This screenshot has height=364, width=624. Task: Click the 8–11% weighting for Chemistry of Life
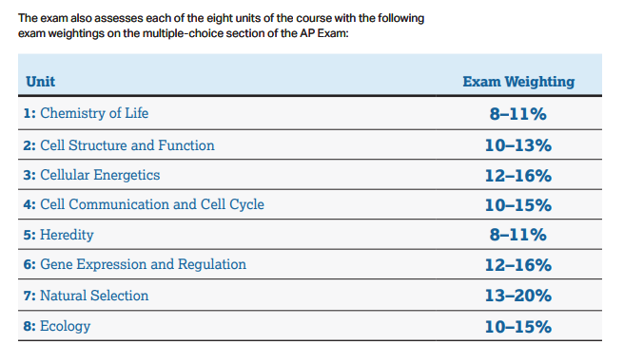pos(517,114)
